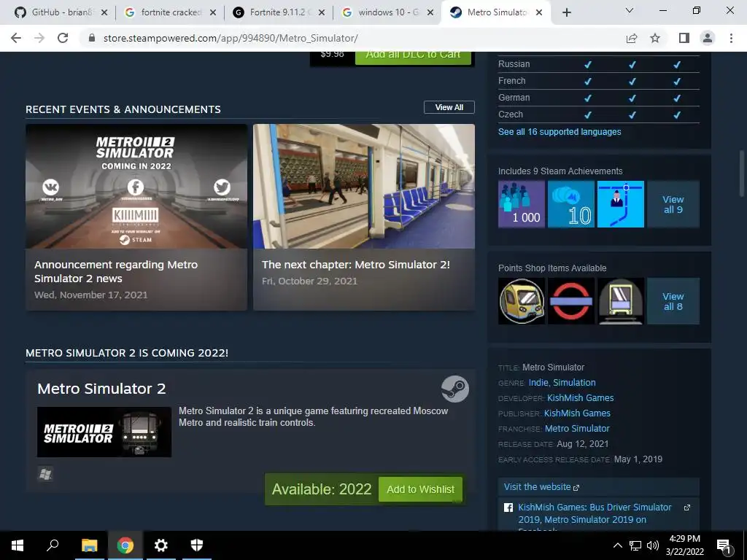Screen dimensions: 747x560
Task: Switch to GitHub tab
Action: click(x=60, y=12)
